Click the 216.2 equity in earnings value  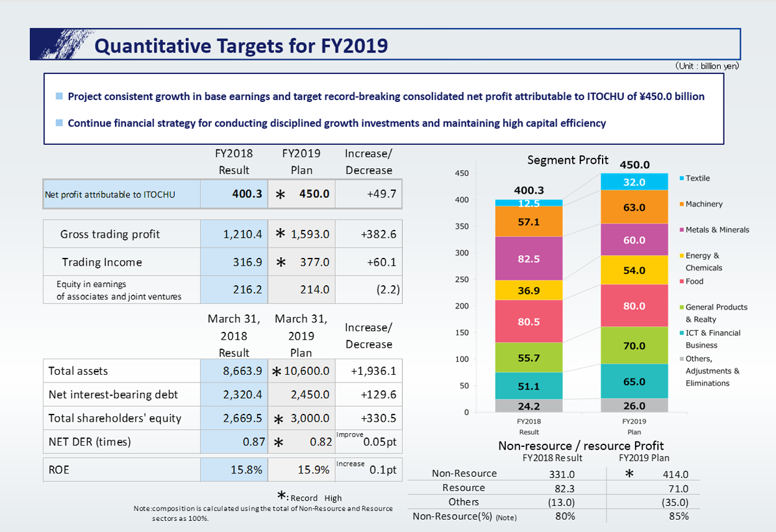coord(247,290)
